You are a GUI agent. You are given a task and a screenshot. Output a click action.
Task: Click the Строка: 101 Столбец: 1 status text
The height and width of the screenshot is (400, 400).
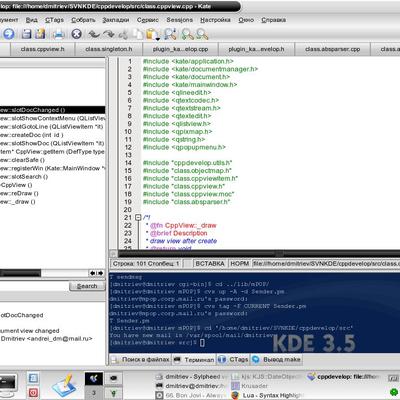tap(146, 264)
